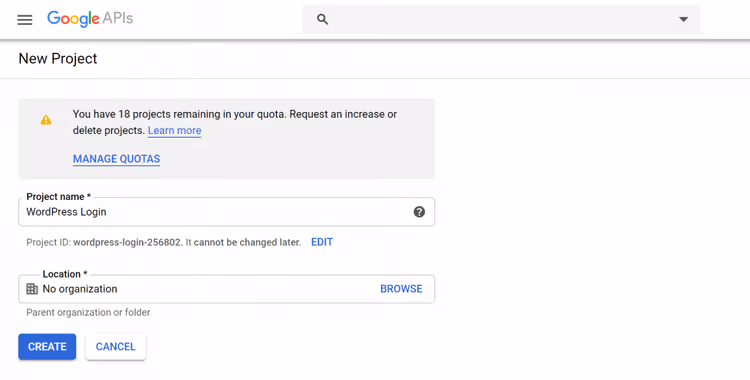
Task: Click the Project name help icon
Action: pos(419,212)
